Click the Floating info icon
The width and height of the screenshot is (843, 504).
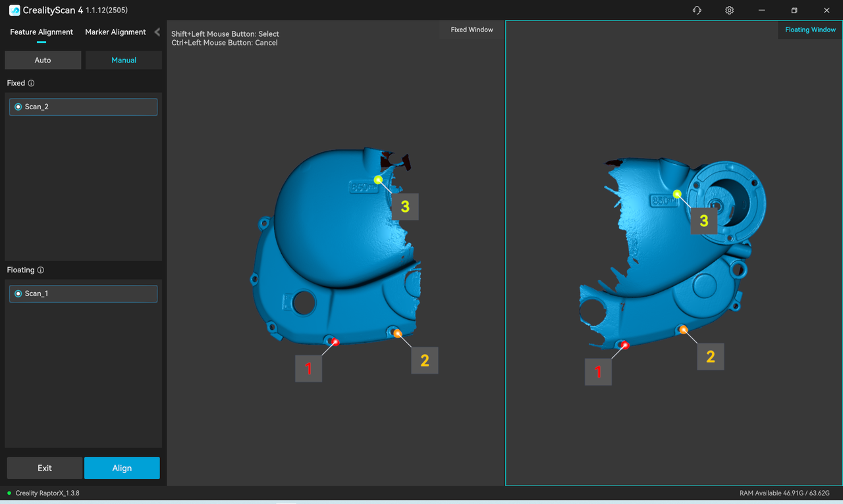(41, 270)
